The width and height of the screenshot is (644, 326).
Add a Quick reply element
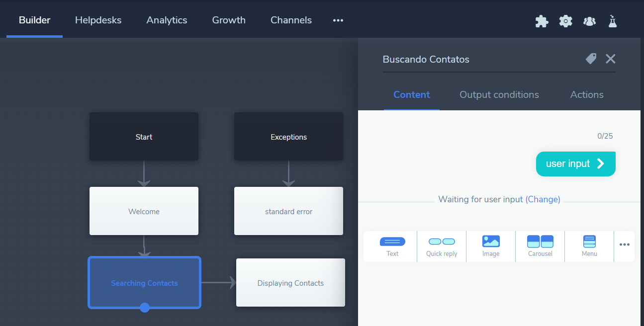click(442, 246)
